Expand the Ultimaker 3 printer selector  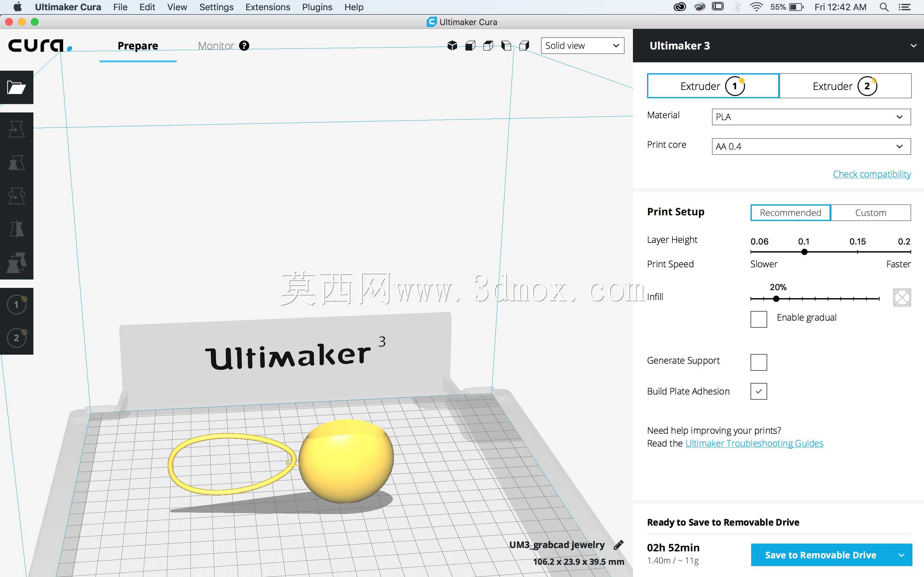tap(778, 45)
